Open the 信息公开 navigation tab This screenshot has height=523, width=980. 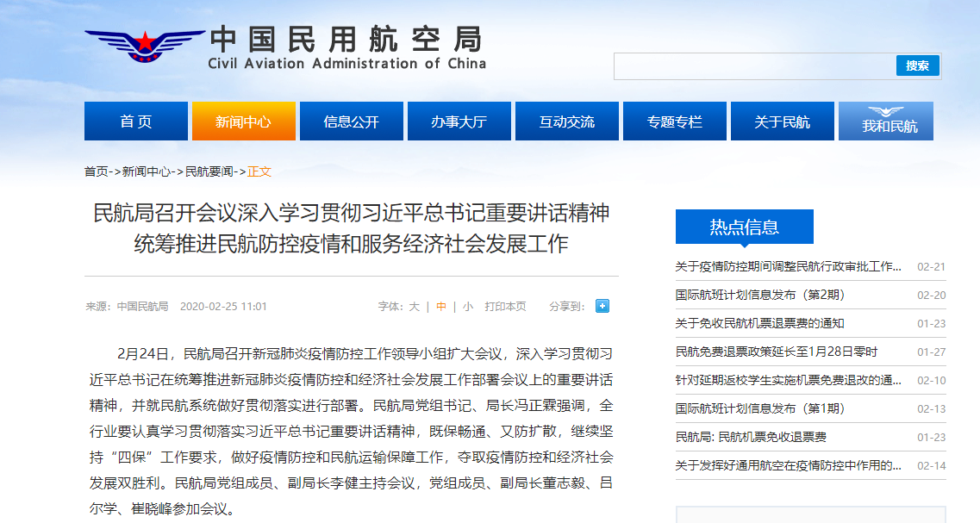352,121
